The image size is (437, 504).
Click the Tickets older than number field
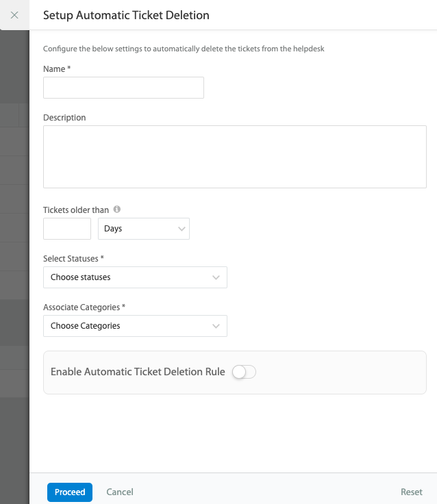coord(67,229)
